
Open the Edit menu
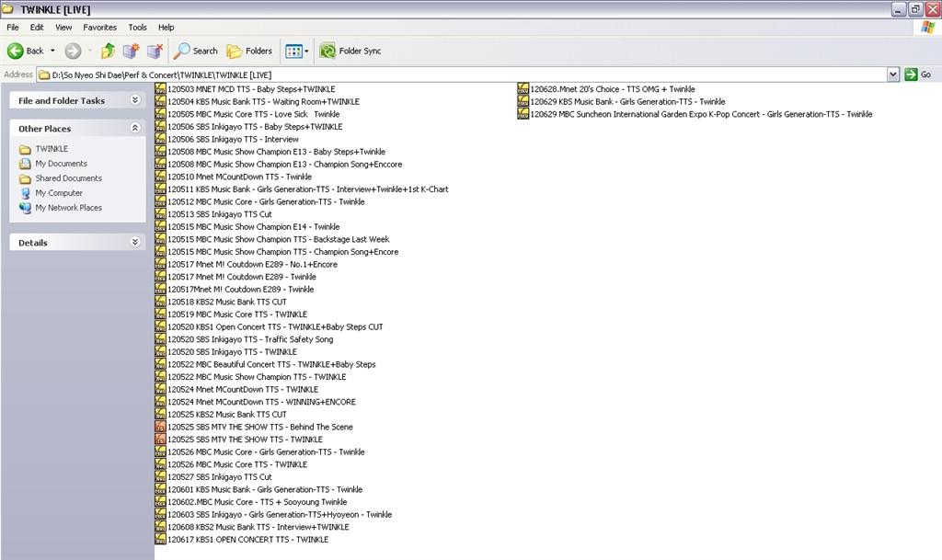[x=37, y=27]
